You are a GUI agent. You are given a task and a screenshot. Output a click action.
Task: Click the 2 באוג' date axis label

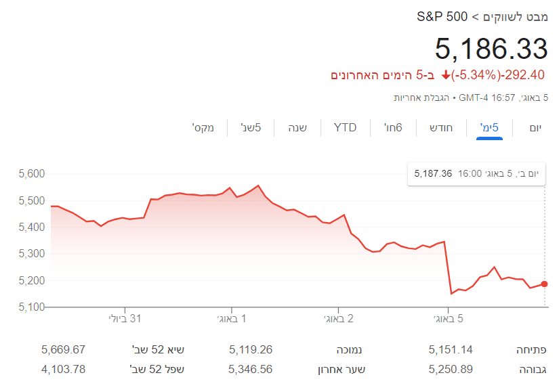[x=341, y=318]
